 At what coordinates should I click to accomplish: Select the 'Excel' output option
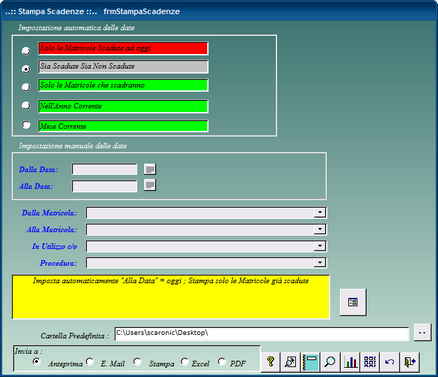pyautogui.click(x=184, y=361)
